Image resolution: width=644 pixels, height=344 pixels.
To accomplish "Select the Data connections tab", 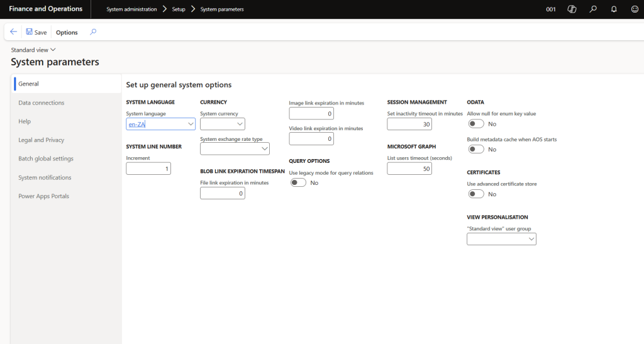I will coord(67,103).
